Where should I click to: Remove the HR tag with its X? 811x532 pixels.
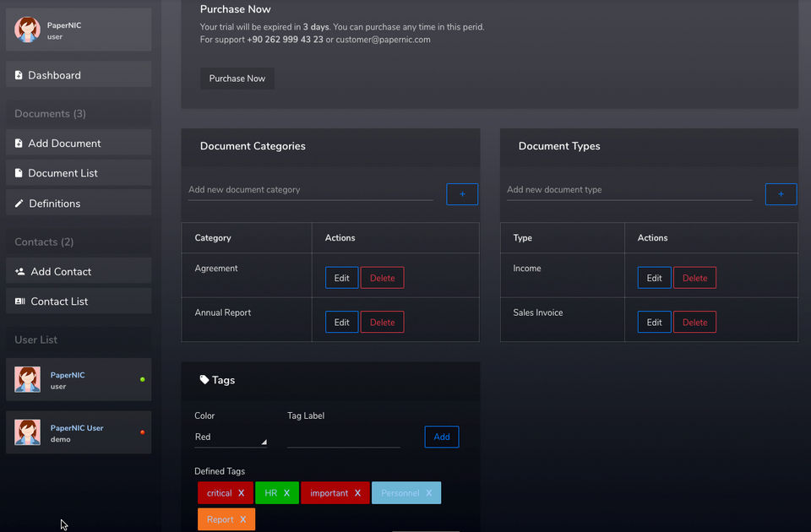286,493
